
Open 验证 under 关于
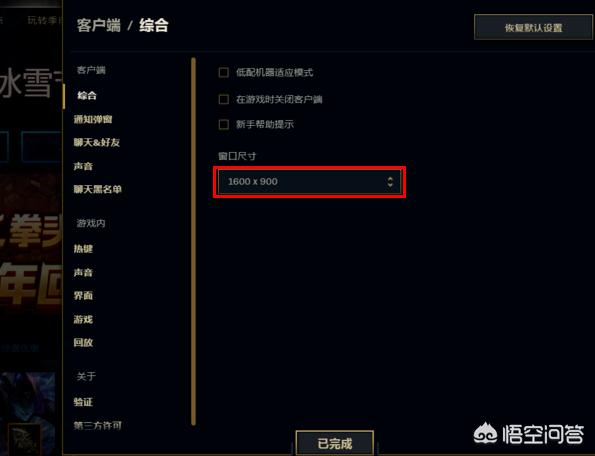click(x=83, y=402)
